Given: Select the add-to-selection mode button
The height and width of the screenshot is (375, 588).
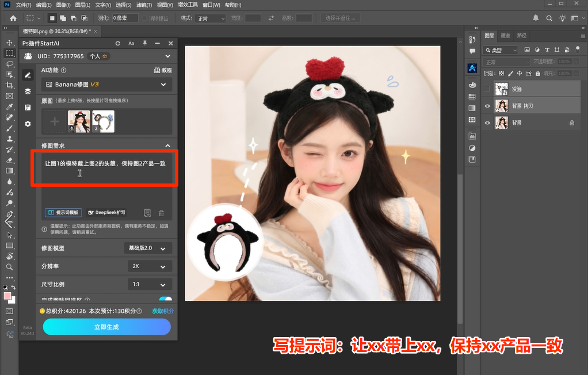Looking at the screenshot, I should pos(63,18).
